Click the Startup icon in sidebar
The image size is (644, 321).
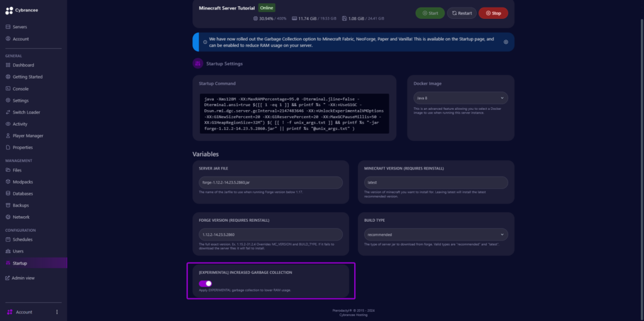coord(8,263)
